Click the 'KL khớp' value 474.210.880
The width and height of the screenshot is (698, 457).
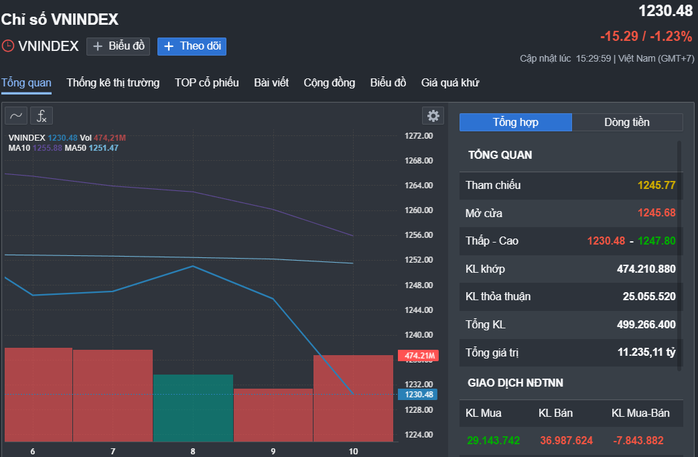coord(646,269)
